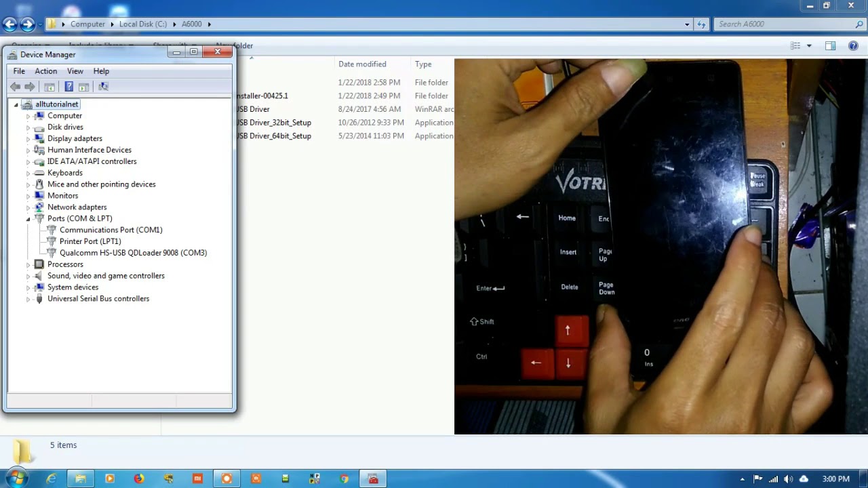868x488 pixels.
Task: Click the Forward arrow in Device Manager toolbar
Action: 30,87
